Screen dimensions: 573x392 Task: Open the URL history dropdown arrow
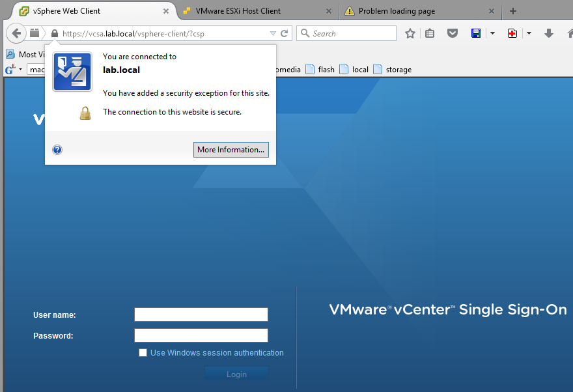pos(273,34)
